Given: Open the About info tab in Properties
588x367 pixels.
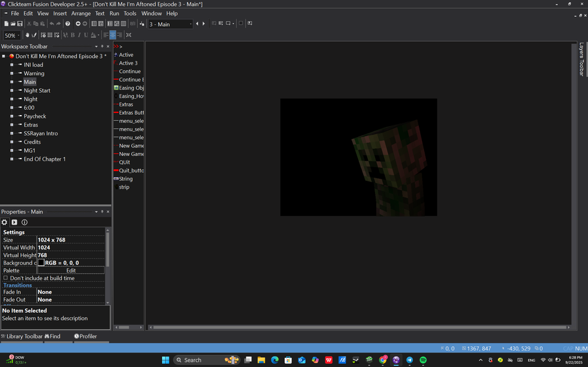Looking at the screenshot, I should (24, 222).
